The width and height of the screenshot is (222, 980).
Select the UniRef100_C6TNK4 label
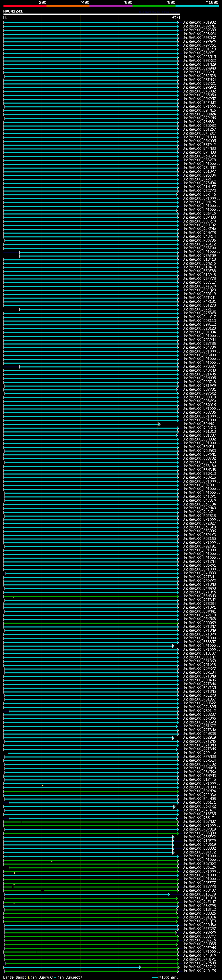(199, 80)
